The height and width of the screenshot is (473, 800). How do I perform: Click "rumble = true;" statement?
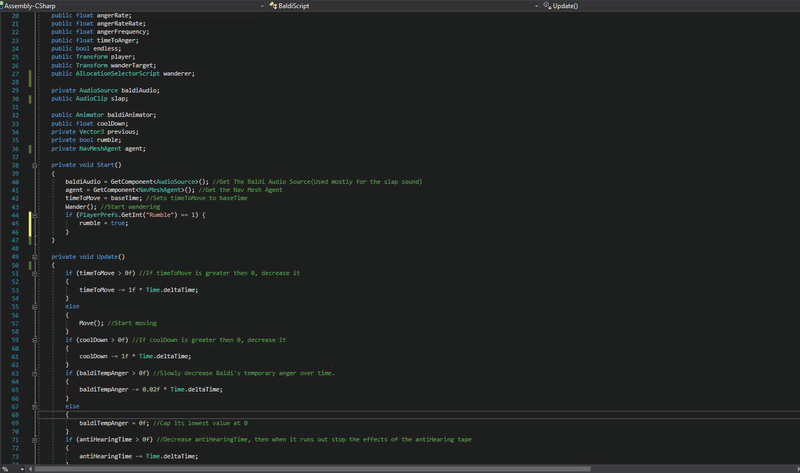pyautogui.click(x=104, y=223)
